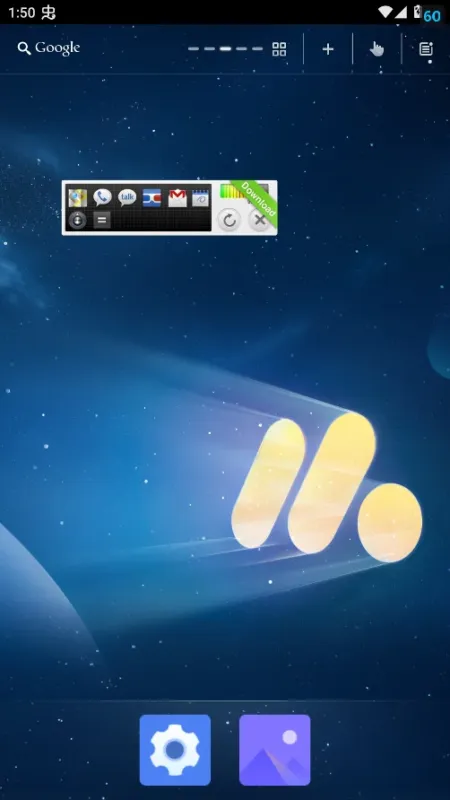Screen dimensions: 450x800
Task: Tap the Wi-Fi status icon
Action: pos(385,12)
